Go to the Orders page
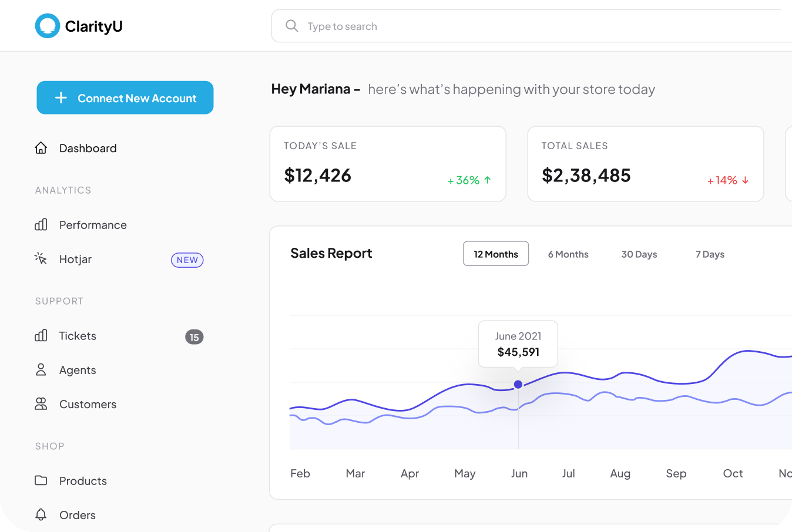Screen dimensions: 792x532 pos(78,515)
